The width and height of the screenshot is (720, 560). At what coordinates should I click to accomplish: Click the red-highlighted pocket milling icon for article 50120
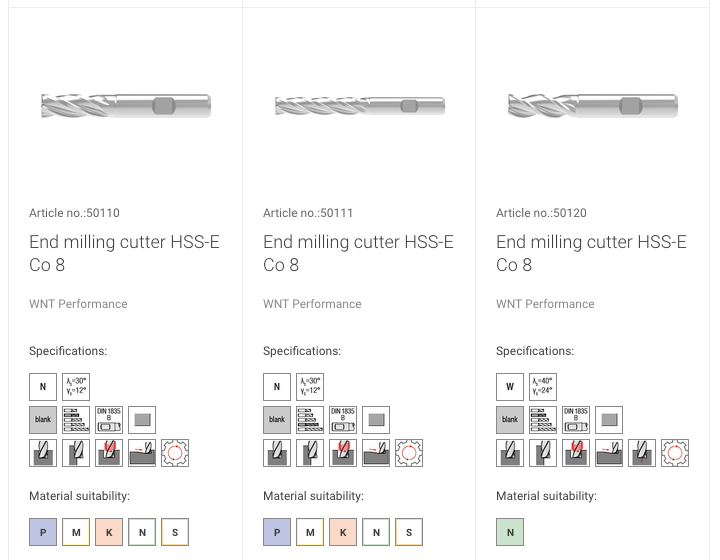(576, 453)
